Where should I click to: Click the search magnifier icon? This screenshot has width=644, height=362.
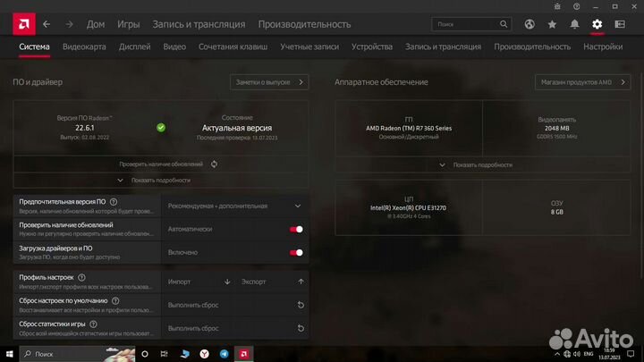point(504,24)
